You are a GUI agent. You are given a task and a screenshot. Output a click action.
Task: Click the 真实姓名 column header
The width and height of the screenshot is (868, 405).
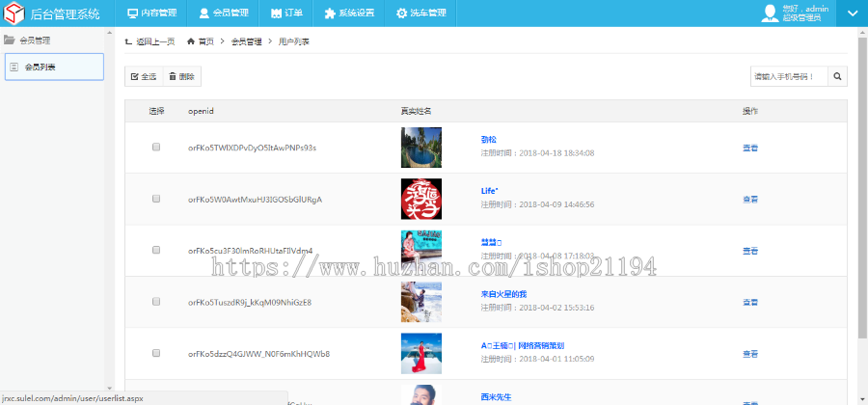click(417, 111)
